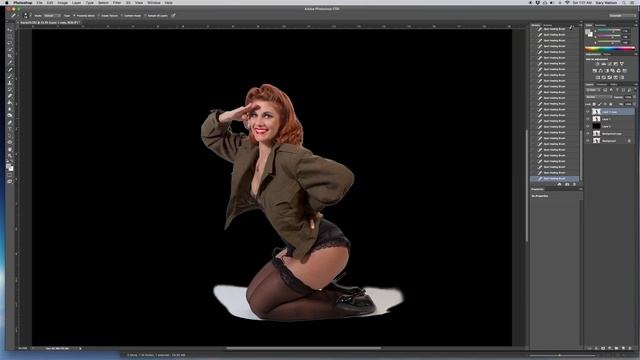This screenshot has width=640, height=360.
Task: Select the Horizontal Type tool
Action: point(10,129)
